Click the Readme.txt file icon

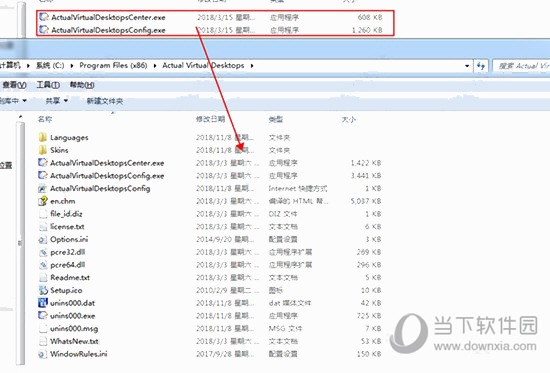click(x=42, y=278)
